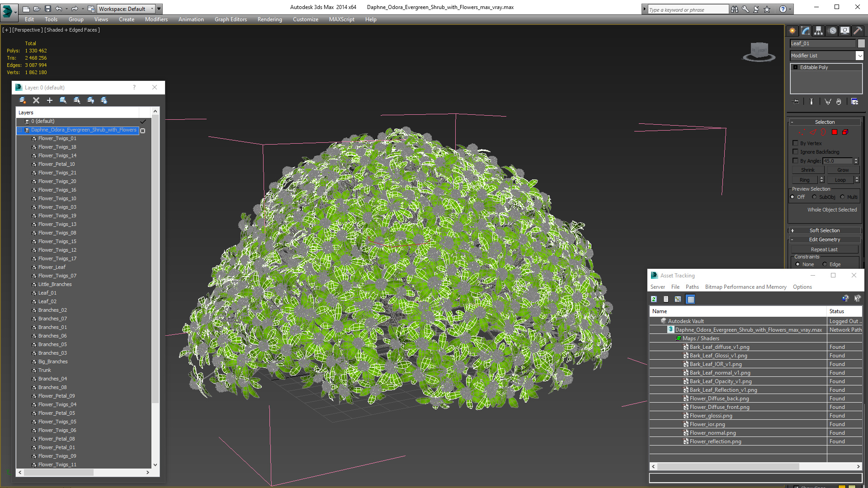This screenshot has height=488, width=868.
Task: Click the Open File folder icon
Action: (x=37, y=9)
